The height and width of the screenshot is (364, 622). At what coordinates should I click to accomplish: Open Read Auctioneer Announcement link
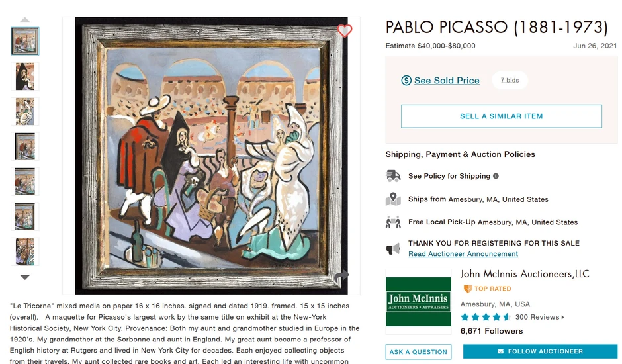click(463, 254)
